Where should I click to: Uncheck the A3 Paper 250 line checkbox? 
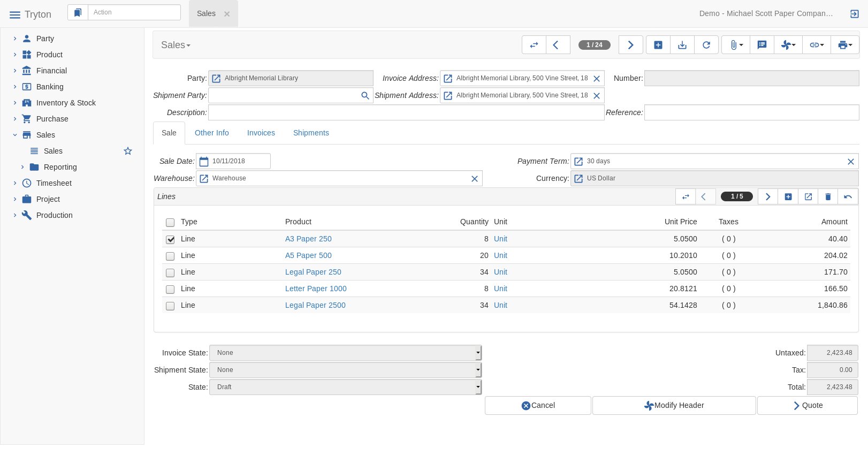[x=170, y=239]
